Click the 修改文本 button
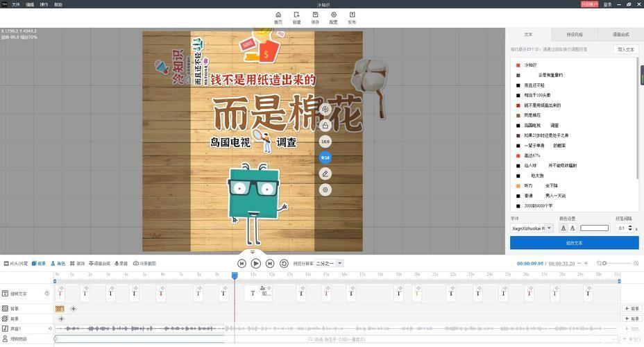The image size is (644, 347). 574,243
